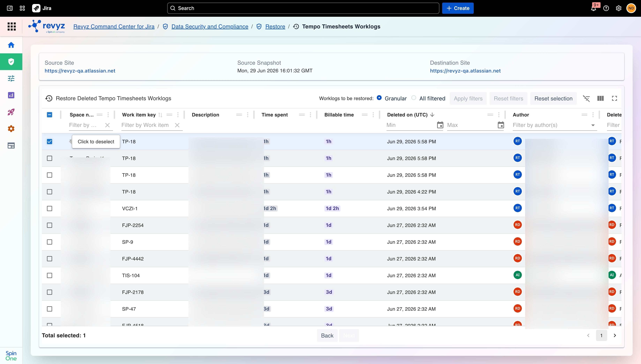Open the Jira notifications bell
This screenshot has width=641, height=364.
(x=594, y=8)
